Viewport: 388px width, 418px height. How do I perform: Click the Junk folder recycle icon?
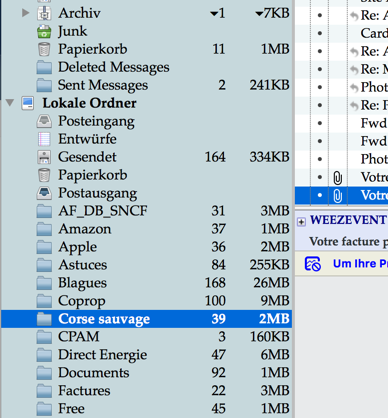tap(44, 32)
